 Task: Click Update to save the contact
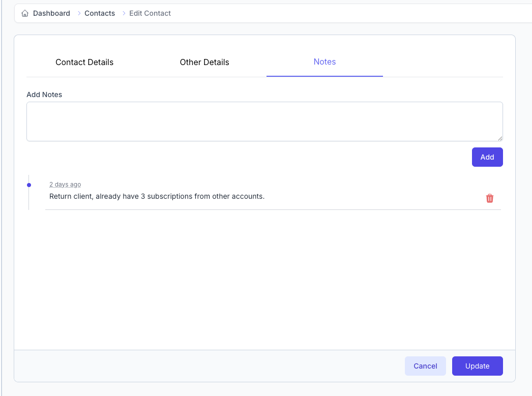tap(477, 366)
